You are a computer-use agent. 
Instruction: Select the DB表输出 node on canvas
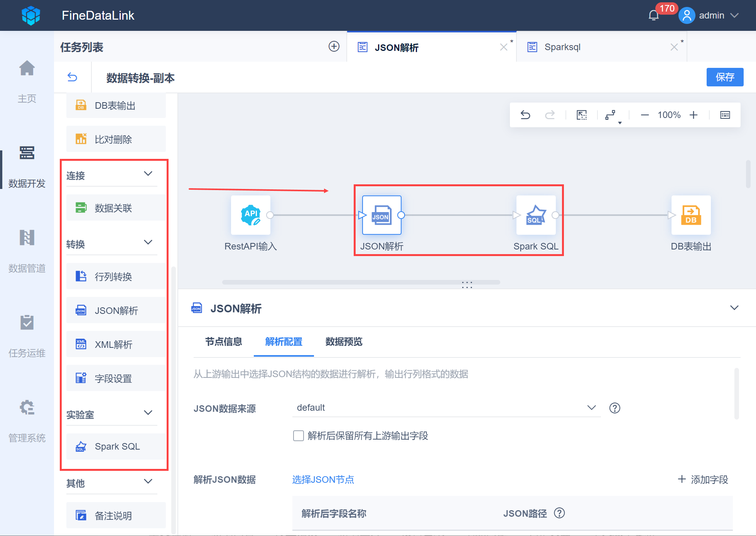(x=691, y=215)
